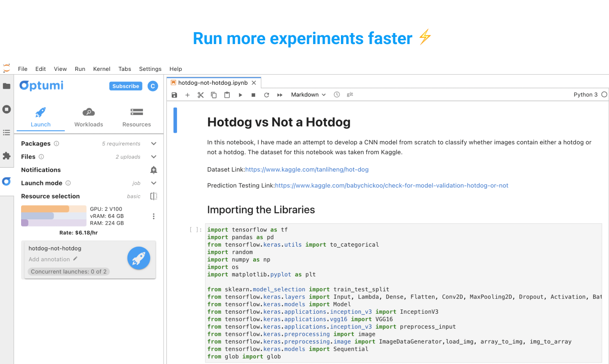Open the Table of Contents sidebar icon

(x=7, y=132)
